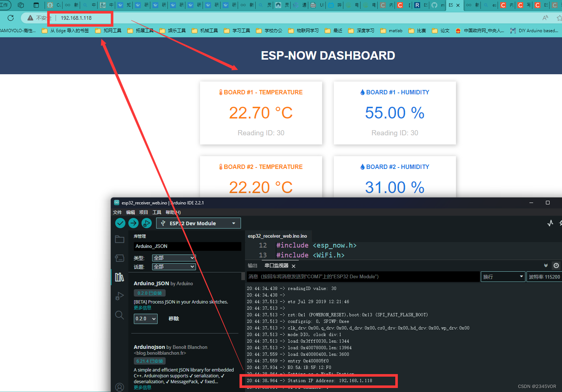Click the Arduino IDE window logo icon
The width and height of the screenshot is (562, 392).
[x=117, y=203]
